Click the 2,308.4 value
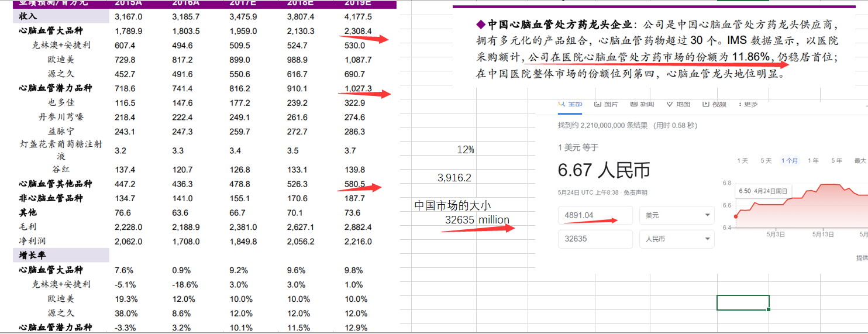868x334 pixels. pos(359,31)
